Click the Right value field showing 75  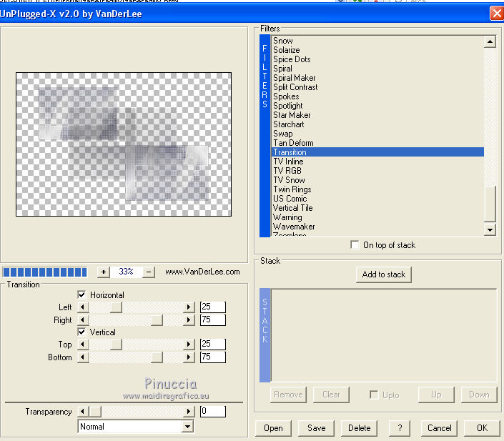pyautogui.click(x=213, y=319)
